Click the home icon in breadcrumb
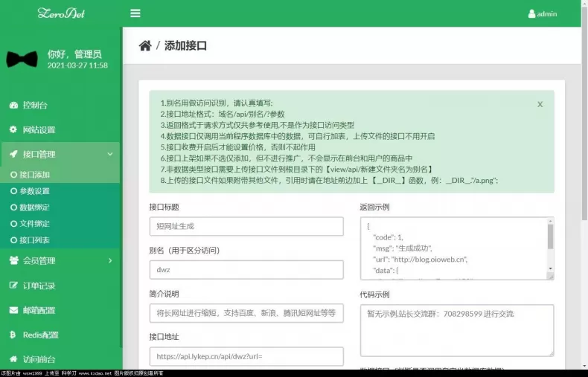Image resolution: width=588 pixels, height=377 pixels. click(145, 45)
